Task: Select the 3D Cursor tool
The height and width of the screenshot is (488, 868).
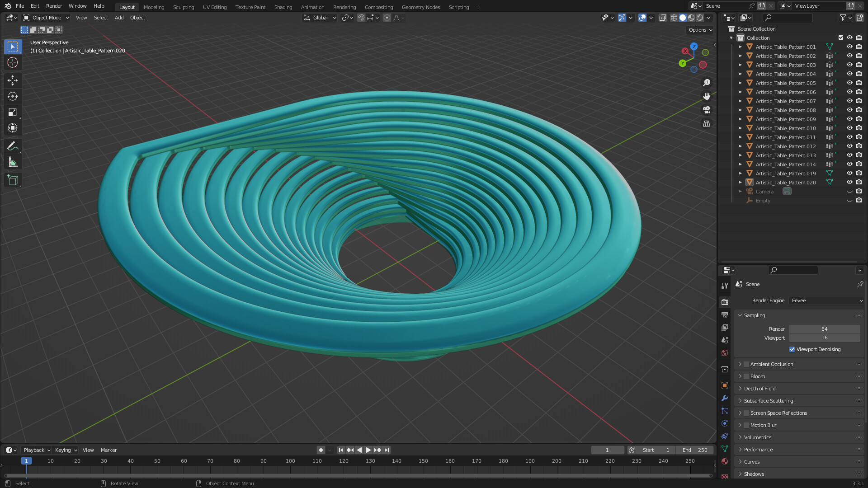Action: coord(13,62)
